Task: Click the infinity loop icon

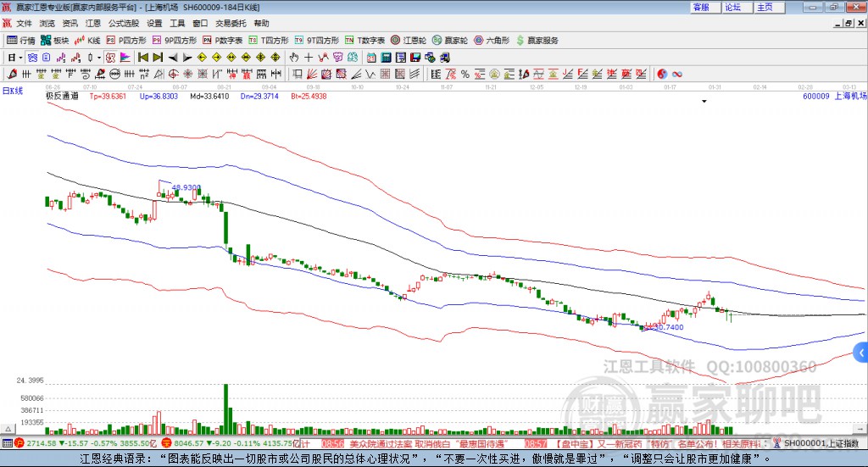Action: click(x=677, y=74)
